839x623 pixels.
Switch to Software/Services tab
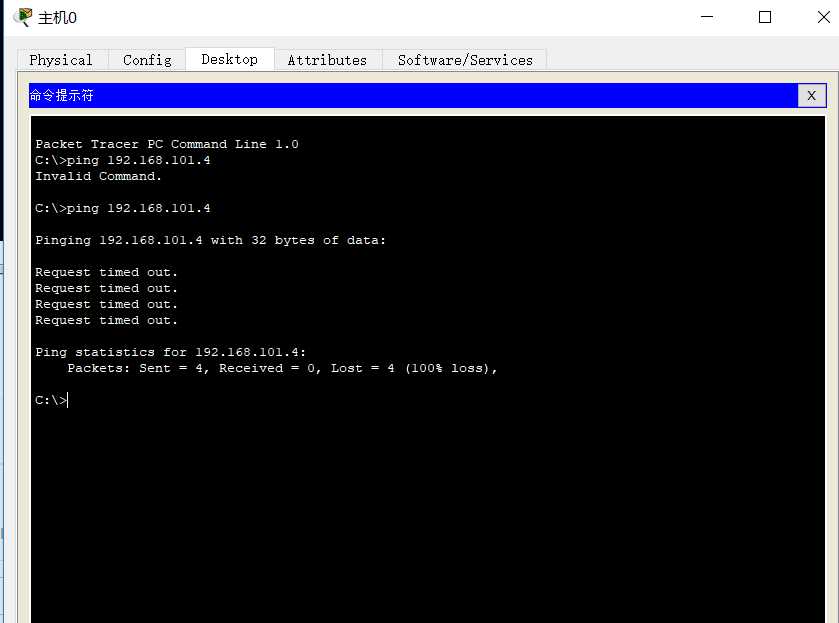(x=465, y=60)
